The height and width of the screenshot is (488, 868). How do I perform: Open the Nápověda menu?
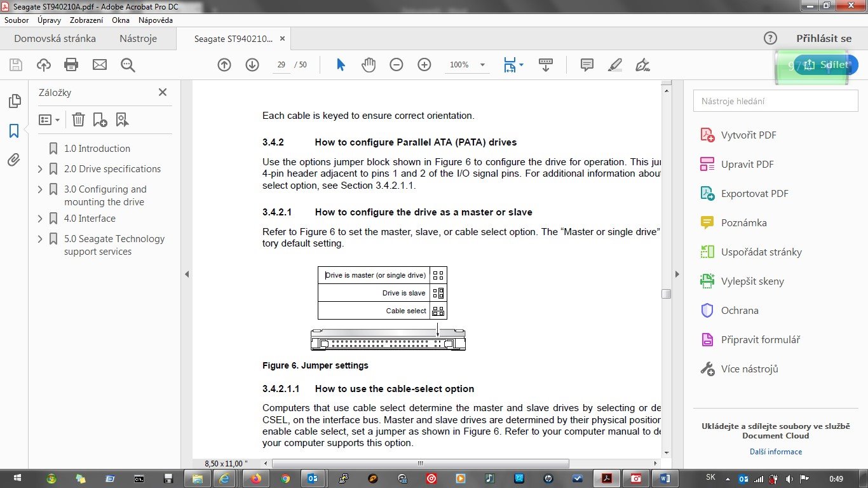point(156,20)
